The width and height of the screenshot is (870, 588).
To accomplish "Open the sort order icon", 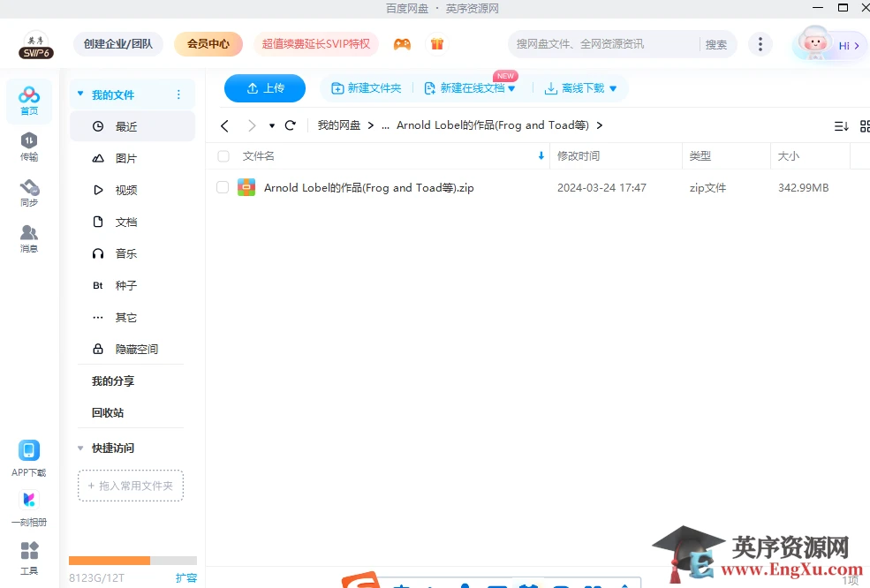I will [841, 126].
